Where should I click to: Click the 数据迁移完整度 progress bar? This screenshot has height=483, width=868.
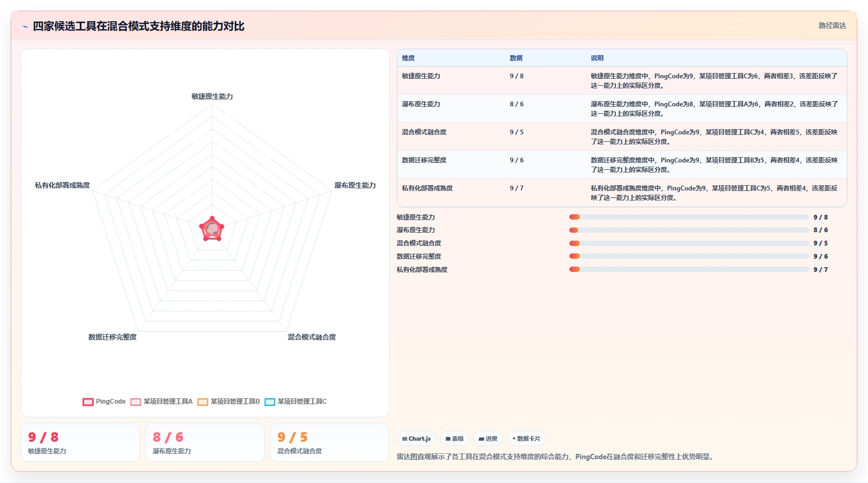(689, 256)
